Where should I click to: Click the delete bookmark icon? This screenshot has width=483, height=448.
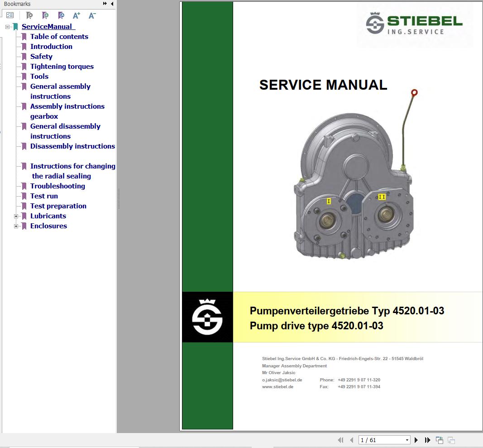[x=29, y=15]
